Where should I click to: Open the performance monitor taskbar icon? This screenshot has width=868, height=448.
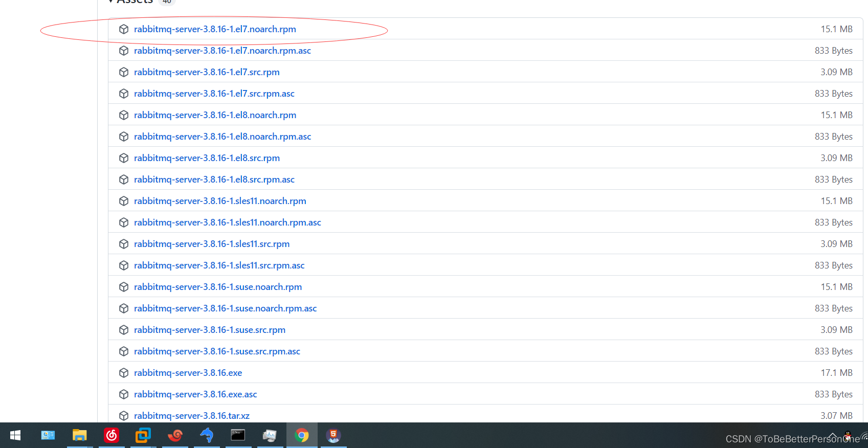tap(270, 435)
